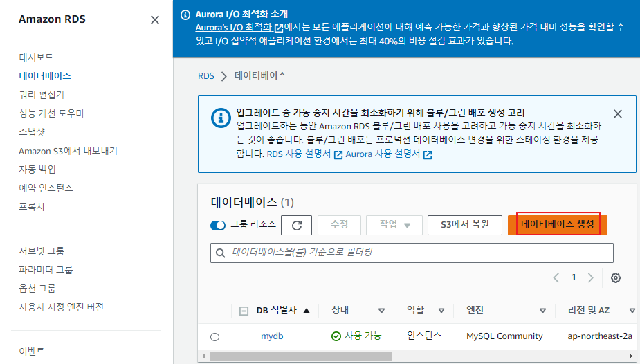640x364 pixels.
Task: Click the Aurora info circle icon
Action: (185, 15)
